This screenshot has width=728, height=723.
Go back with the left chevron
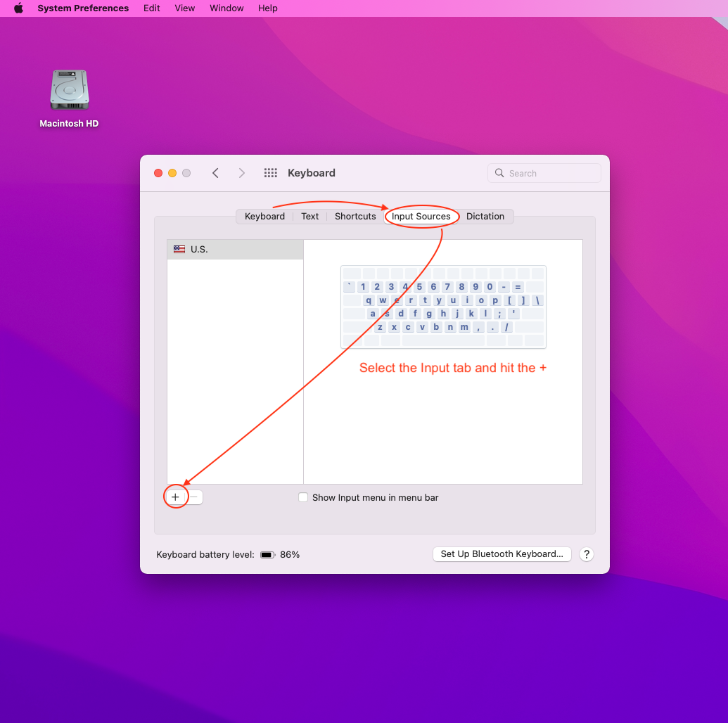(215, 173)
